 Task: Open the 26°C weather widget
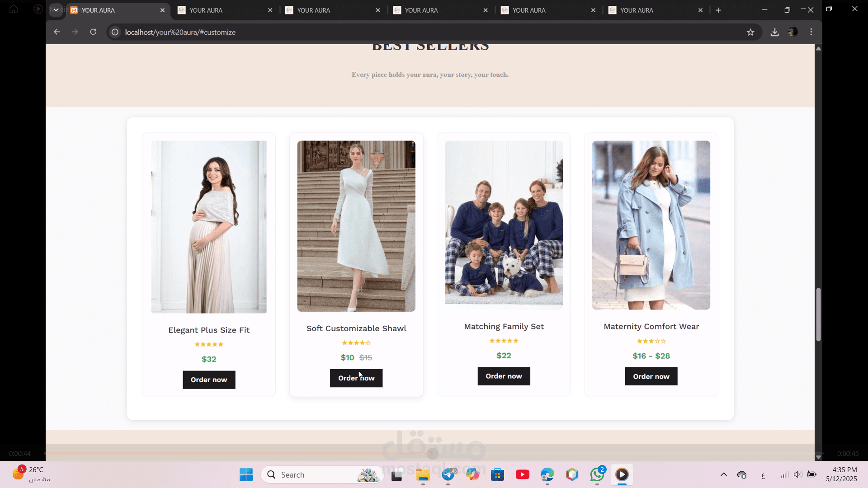[31, 474]
